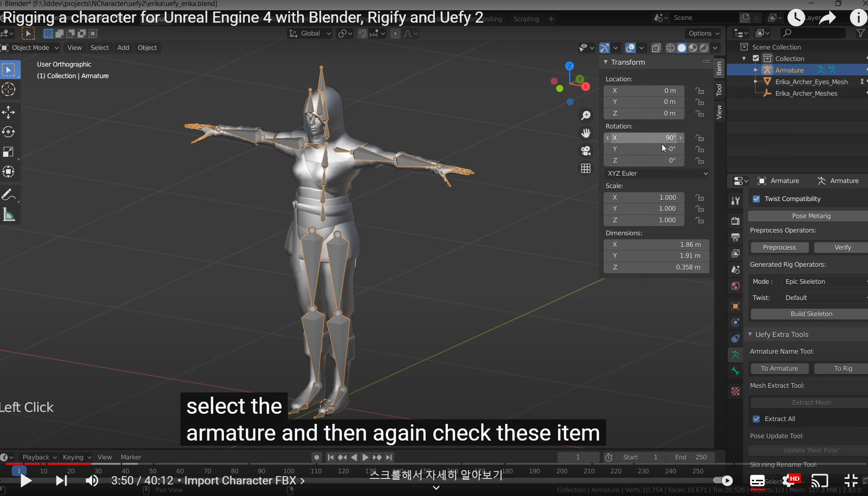Switch orthographic/perspective grid icon
Image resolution: width=868 pixels, height=496 pixels.
click(x=586, y=168)
